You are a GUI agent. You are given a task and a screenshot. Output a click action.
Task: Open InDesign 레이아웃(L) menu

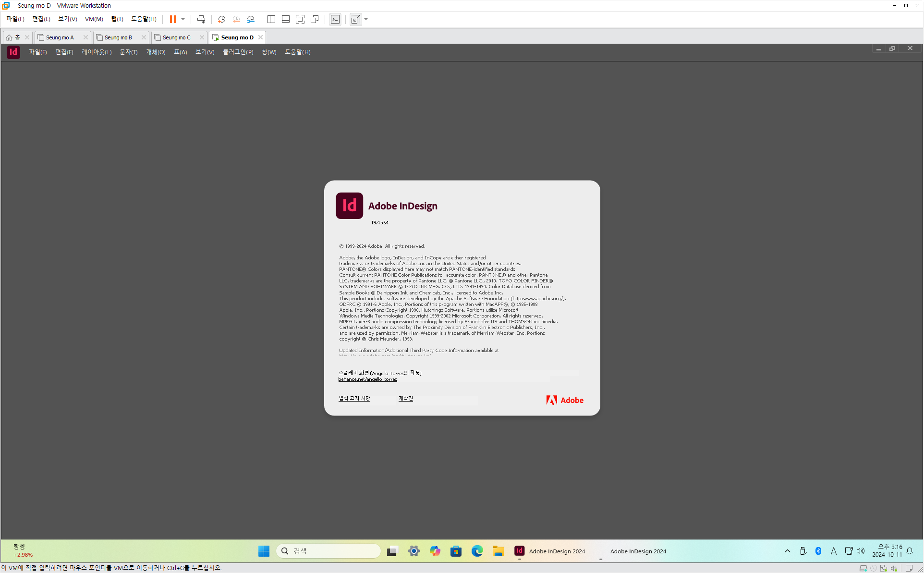pos(96,52)
